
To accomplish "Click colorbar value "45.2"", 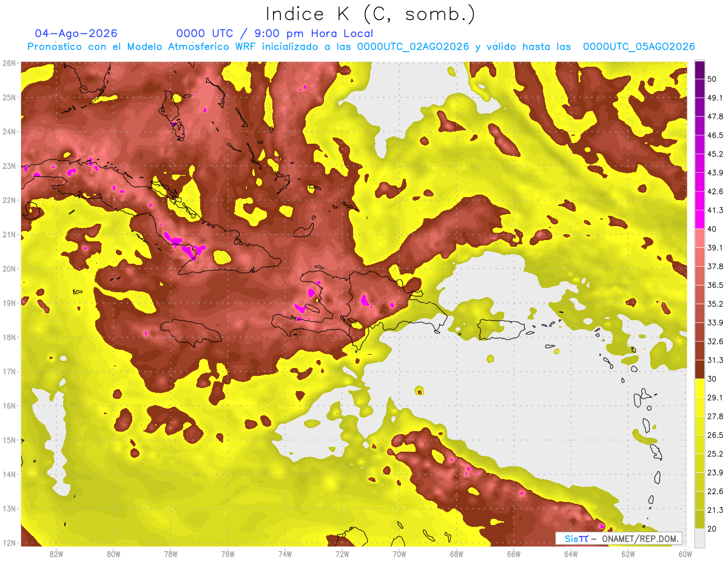I will tap(715, 154).
